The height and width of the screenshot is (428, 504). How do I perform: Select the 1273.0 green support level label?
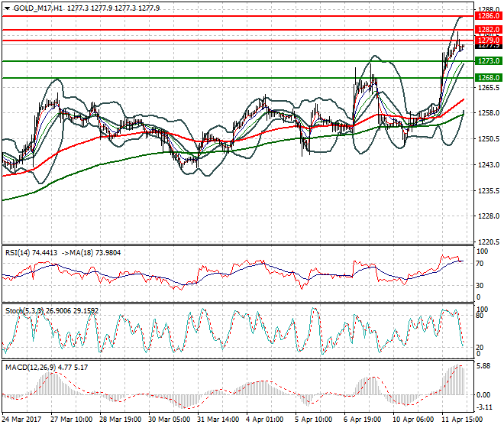coord(489,61)
